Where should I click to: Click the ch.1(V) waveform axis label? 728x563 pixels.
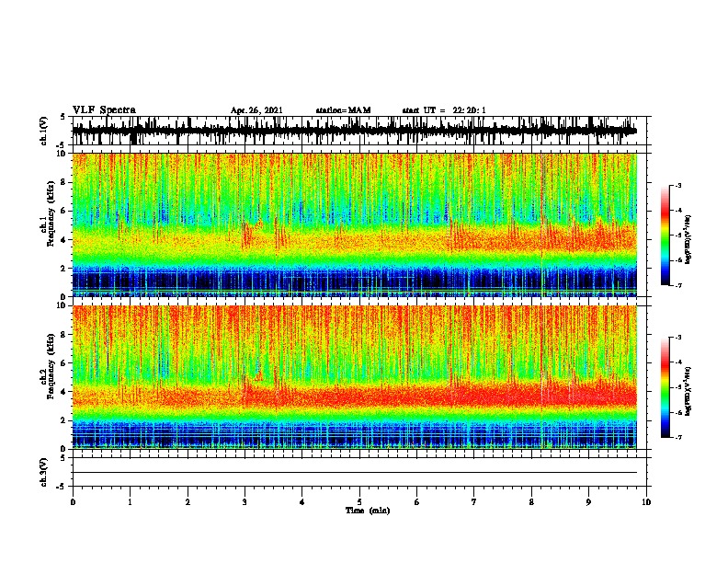click(43, 131)
